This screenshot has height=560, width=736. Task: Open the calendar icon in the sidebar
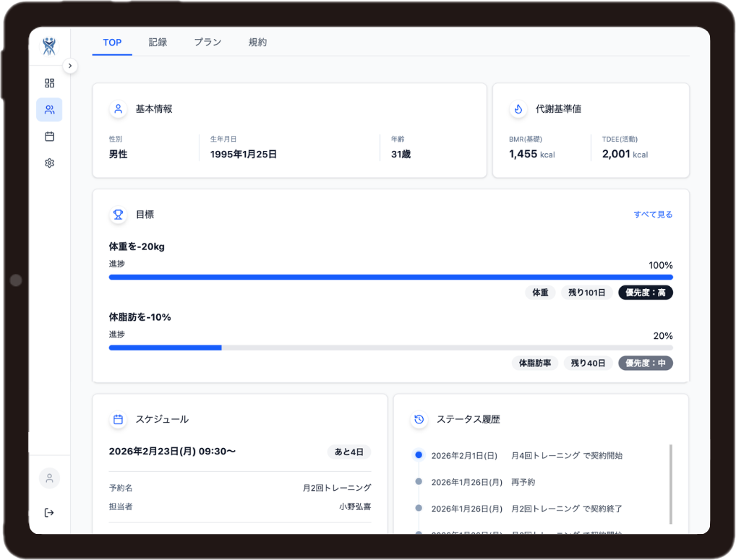tap(48, 136)
